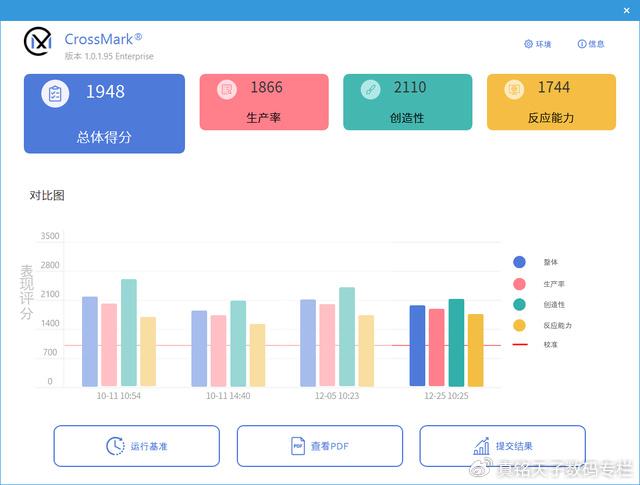Click the creativity icon beside 2110
640x485 pixels.
(x=371, y=89)
